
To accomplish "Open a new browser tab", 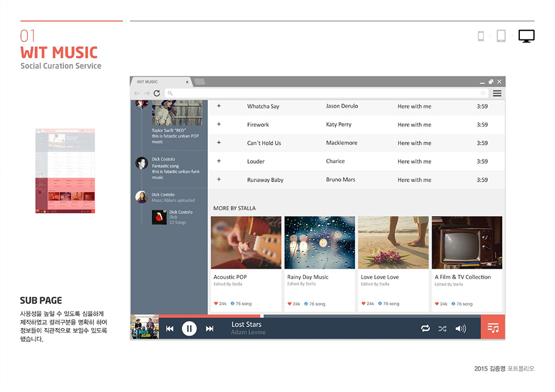I will [x=199, y=82].
